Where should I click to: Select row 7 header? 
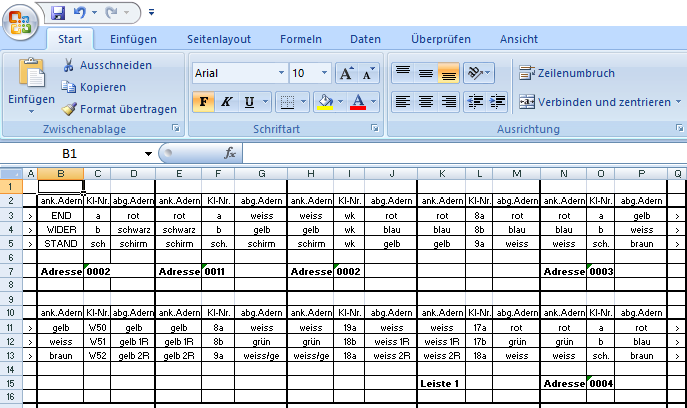click(11, 271)
